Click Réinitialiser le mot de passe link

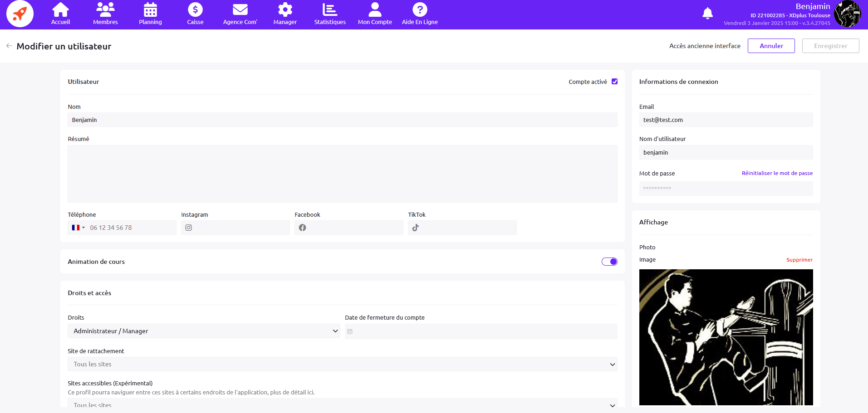pos(777,173)
